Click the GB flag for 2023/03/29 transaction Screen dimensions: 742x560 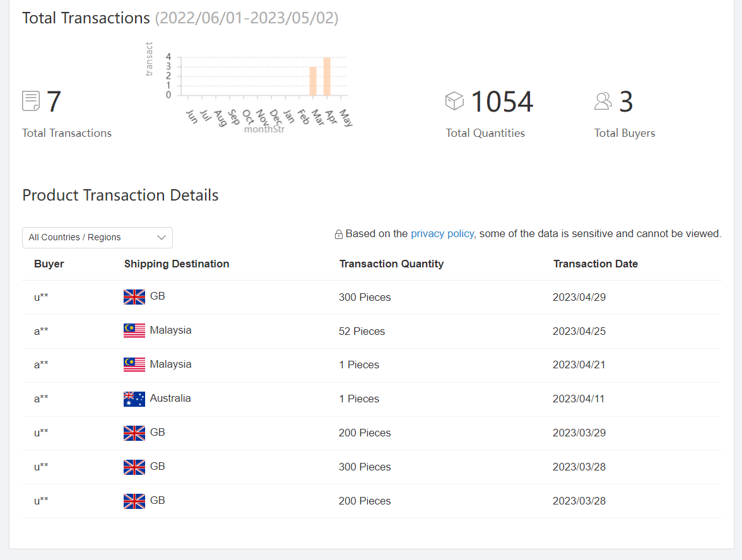click(134, 433)
